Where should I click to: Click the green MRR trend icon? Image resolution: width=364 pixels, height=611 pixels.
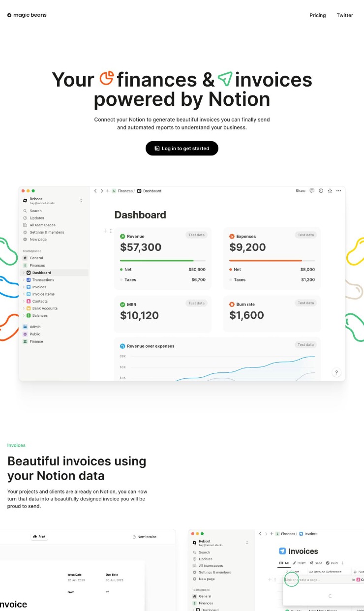122,305
